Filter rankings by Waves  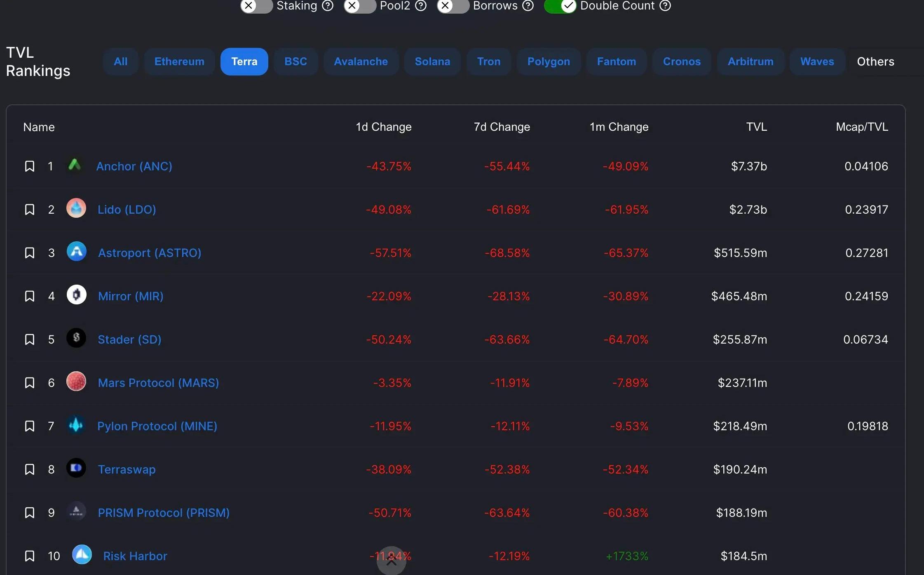[817, 62]
